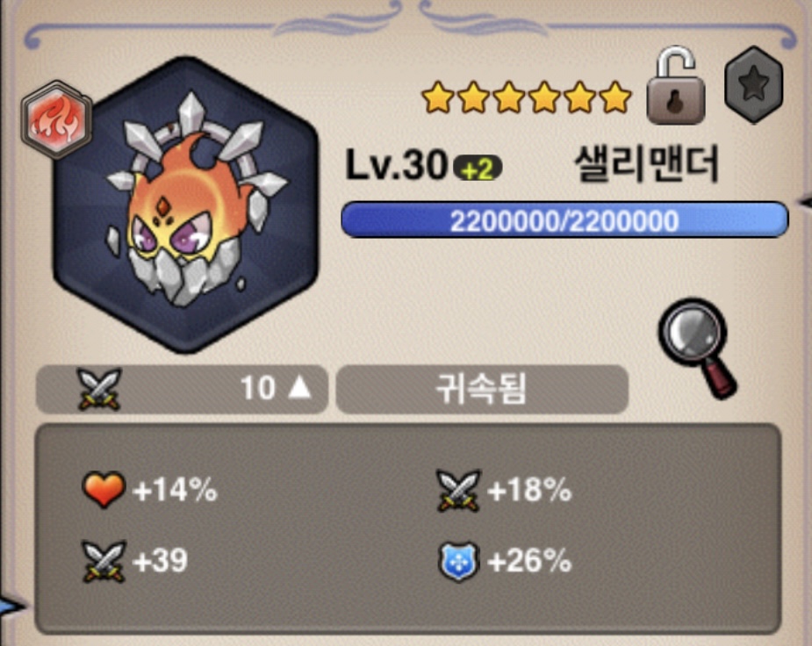Click the green +2 level bonus badge
Viewport: 812px width, 646px height.
click(478, 169)
